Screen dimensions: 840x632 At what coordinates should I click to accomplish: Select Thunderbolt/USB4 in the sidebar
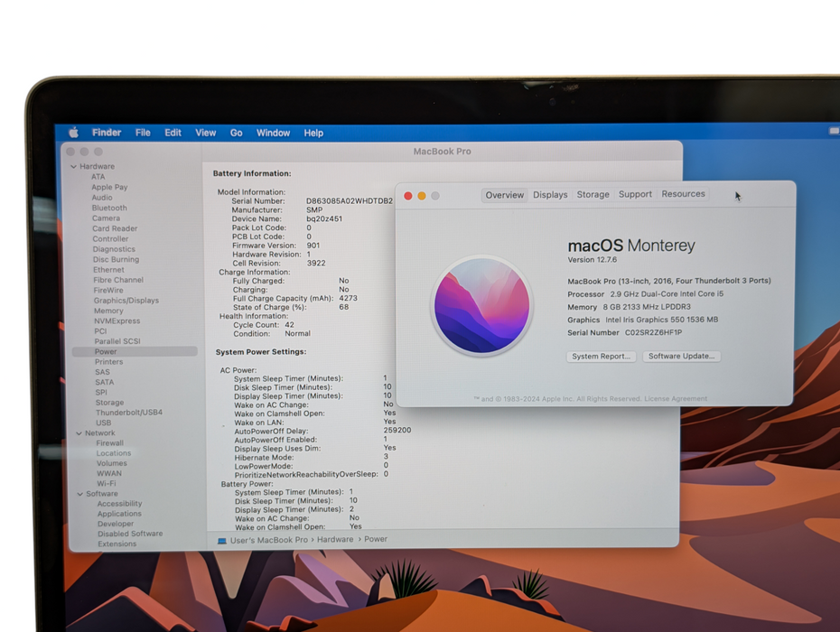(129, 413)
